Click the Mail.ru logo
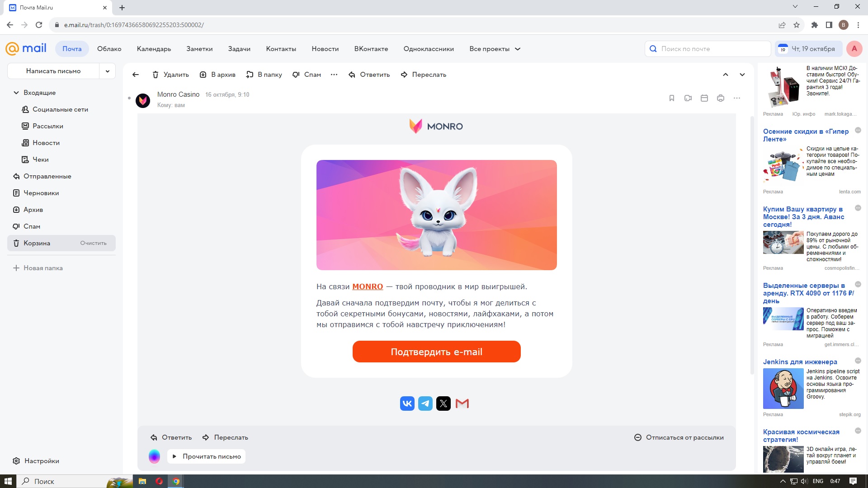Screen dimensions: 868x488 pos(26,48)
